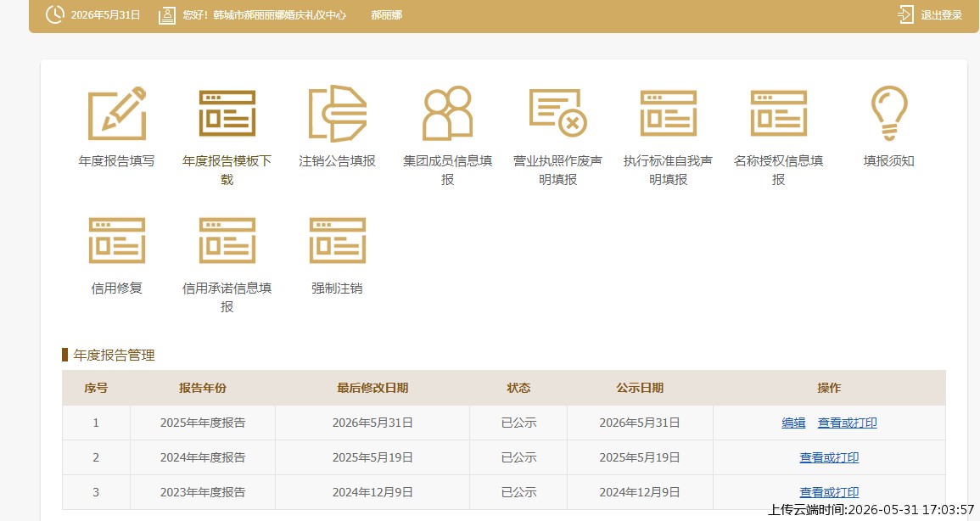980x521 pixels.
Task: Select the 集团成员信息填报 people icon
Action: pyautogui.click(x=447, y=113)
